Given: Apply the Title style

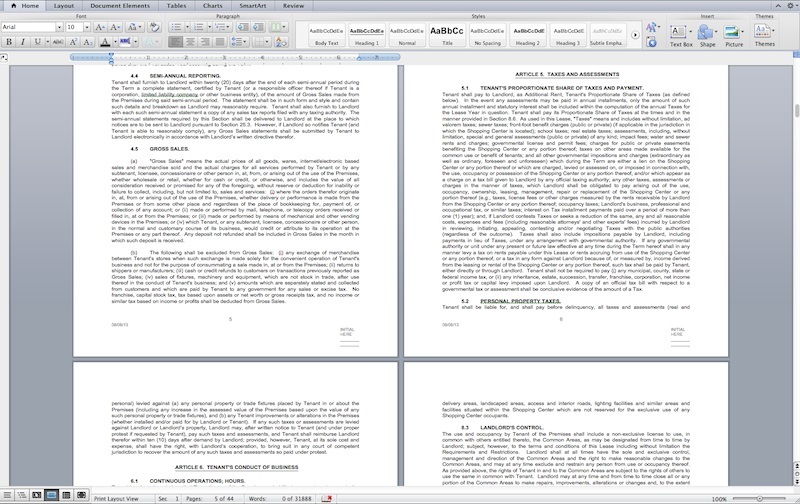Looking at the screenshot, I should click(x=447, y=35).
